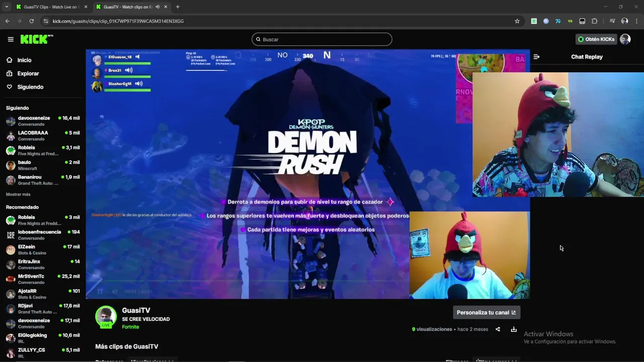644x362 pixels.
Task: Pause the clip video
Action: (x=100, y=291)
